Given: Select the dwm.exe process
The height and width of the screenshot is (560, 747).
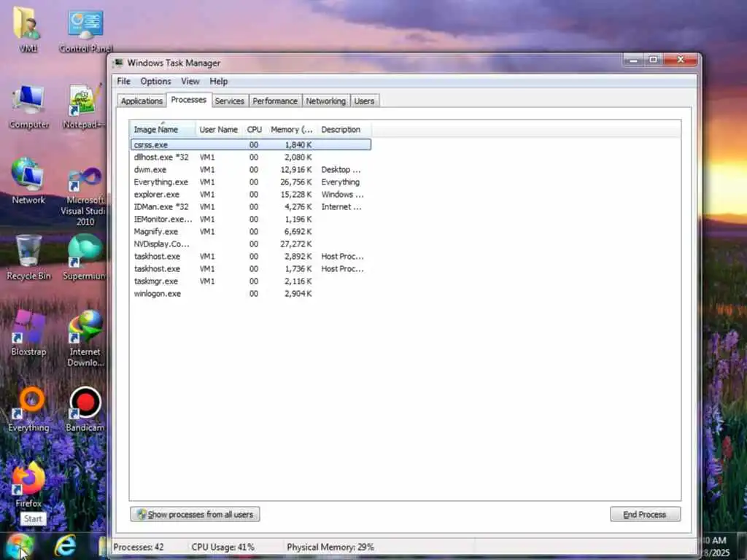Looking at the screenshot, I should [251, 169].
